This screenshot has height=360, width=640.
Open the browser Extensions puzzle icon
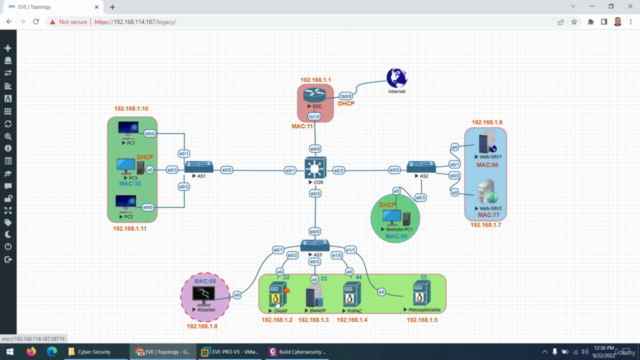(591, 22)
